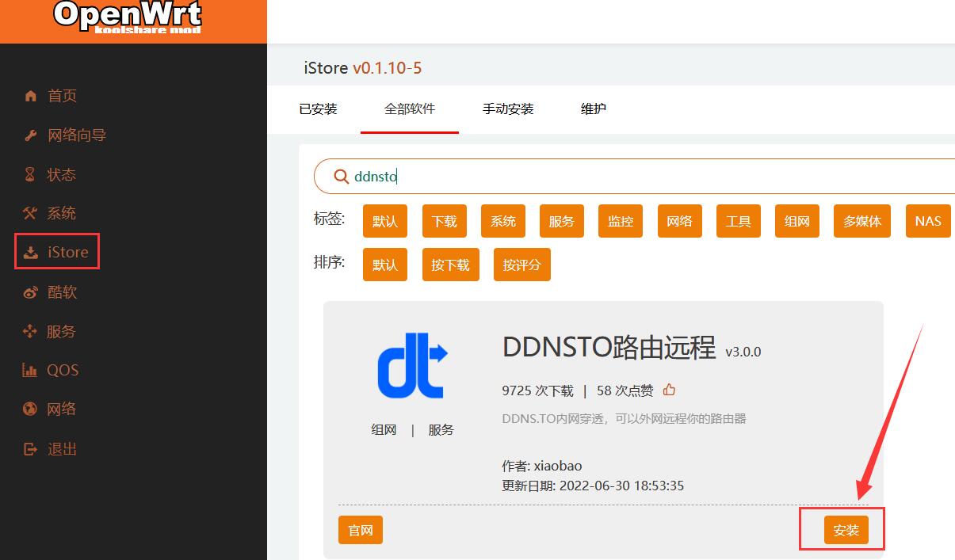955x560 pixels.
Task: Click the search field containing ddnsto
Action: point(634,177)
